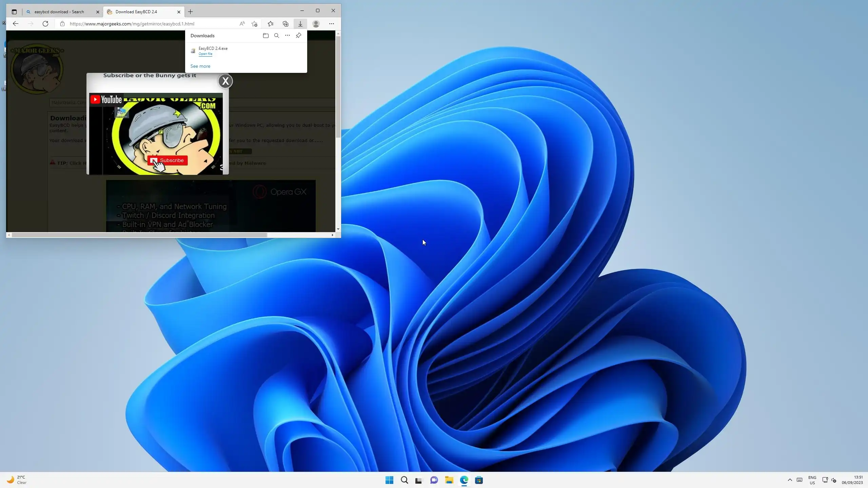
Task: Click search downloads magnifier icon
Action: [276, 36]
